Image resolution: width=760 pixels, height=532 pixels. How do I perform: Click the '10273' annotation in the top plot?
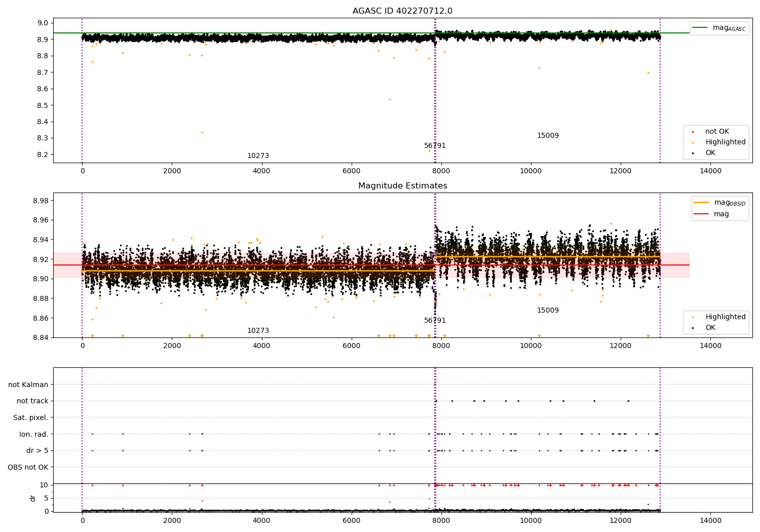[x=258, y=156]
